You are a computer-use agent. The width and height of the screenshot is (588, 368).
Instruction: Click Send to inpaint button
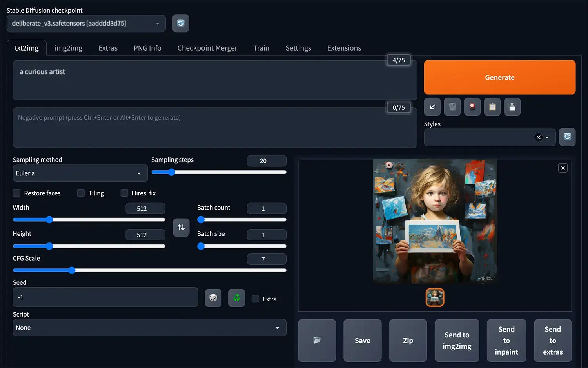click(506, 341)
